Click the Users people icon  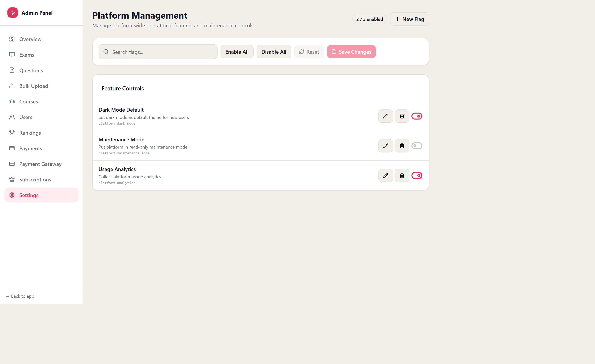[12, 117]
